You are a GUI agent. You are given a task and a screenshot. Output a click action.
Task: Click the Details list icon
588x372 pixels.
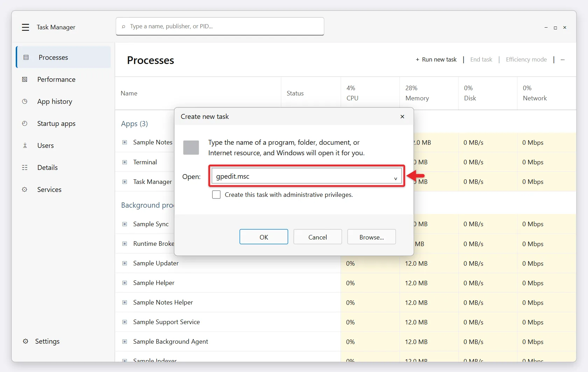click(25, 167)
